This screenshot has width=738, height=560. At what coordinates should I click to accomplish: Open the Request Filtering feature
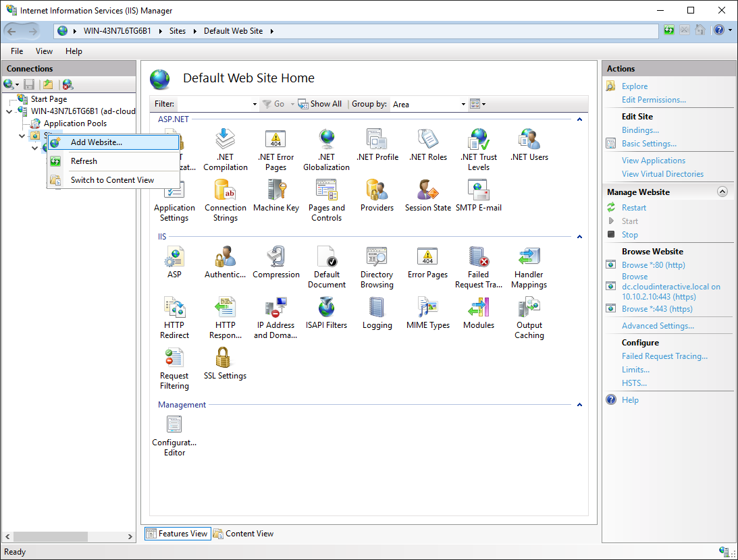click(x=174, y=368)
